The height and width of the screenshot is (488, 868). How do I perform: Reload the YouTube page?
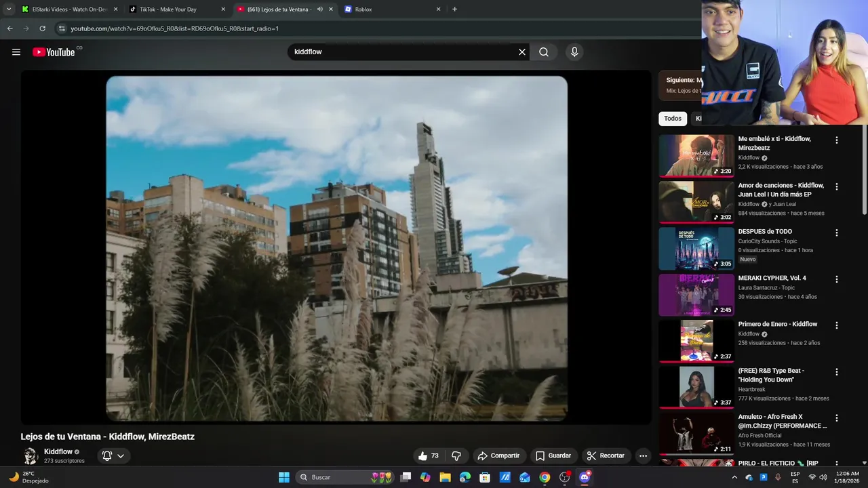coord(42,28)
